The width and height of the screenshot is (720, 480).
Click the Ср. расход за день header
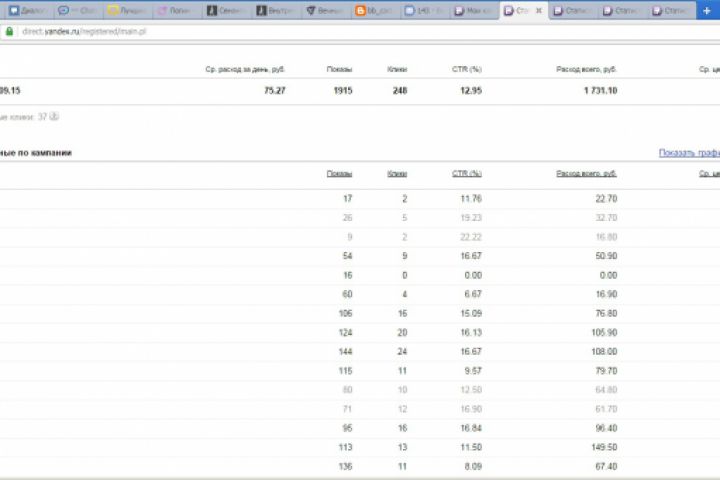click(245, 69)
